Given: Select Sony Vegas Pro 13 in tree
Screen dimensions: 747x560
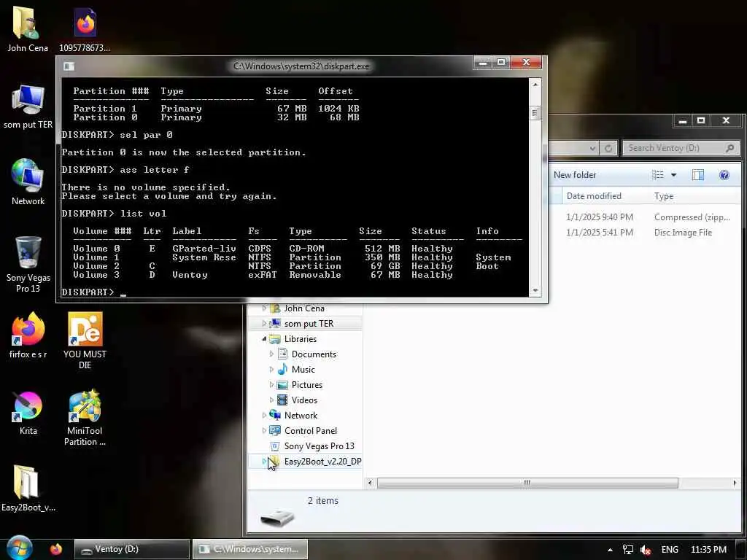Looking at the screenshot, I should click(x=320, y=446).
